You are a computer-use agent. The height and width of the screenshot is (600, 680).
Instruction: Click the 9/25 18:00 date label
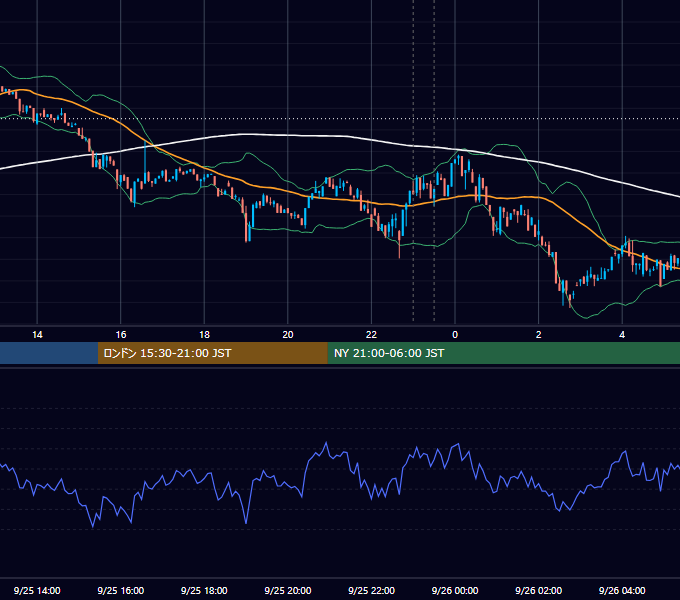(204, 590)
